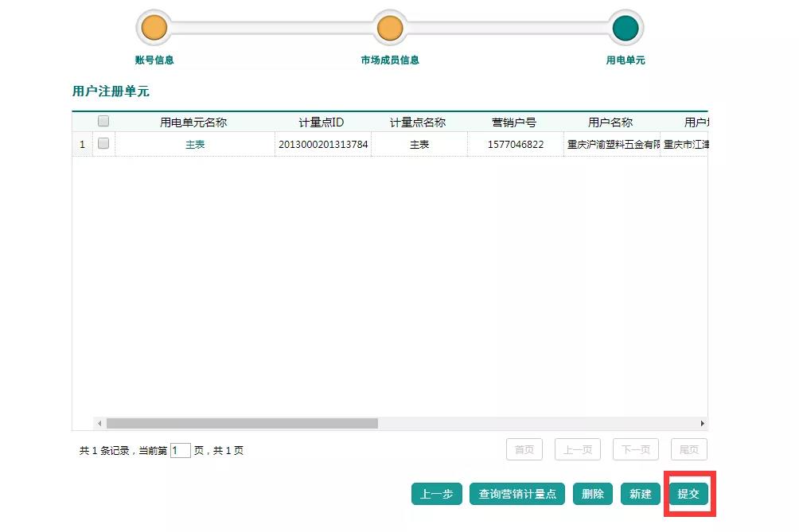Go to first page with 首页

tap(524, 449)
